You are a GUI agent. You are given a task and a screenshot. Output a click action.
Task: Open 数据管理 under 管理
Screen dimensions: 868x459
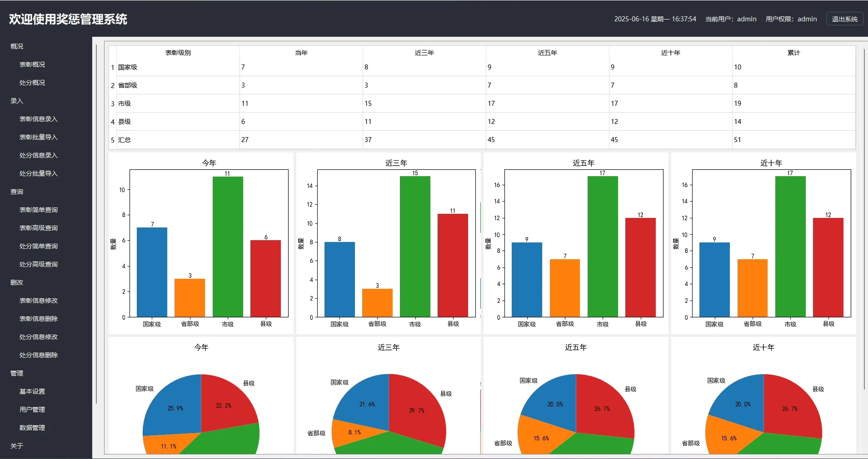pyautogui.click(x=32, y=428)
